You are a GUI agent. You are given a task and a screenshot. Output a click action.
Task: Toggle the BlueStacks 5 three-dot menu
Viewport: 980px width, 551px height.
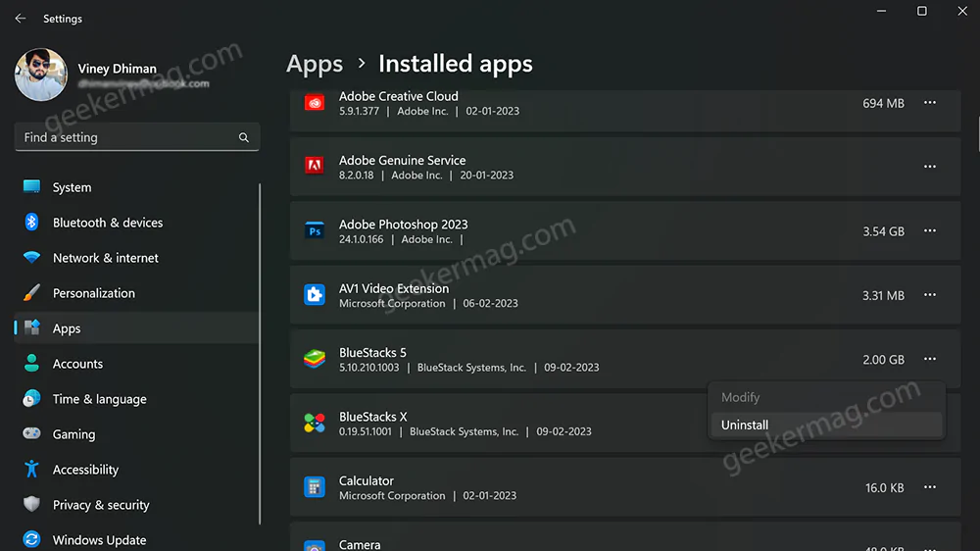tap(930, 359)
